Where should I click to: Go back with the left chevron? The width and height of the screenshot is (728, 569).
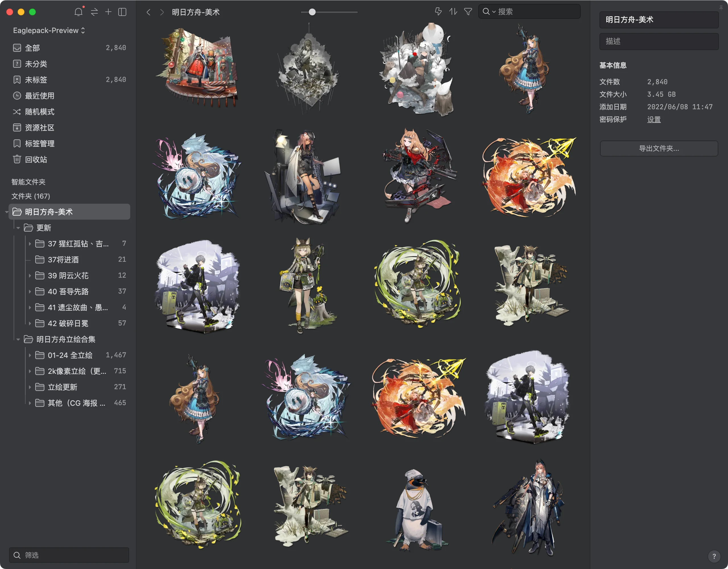[x=149, y=12]
